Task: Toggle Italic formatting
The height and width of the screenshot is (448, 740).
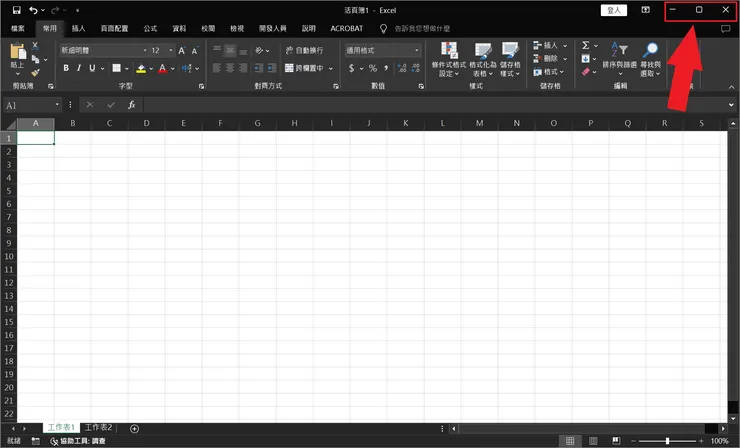Action: pyautogui.click(x=79, y=68)
